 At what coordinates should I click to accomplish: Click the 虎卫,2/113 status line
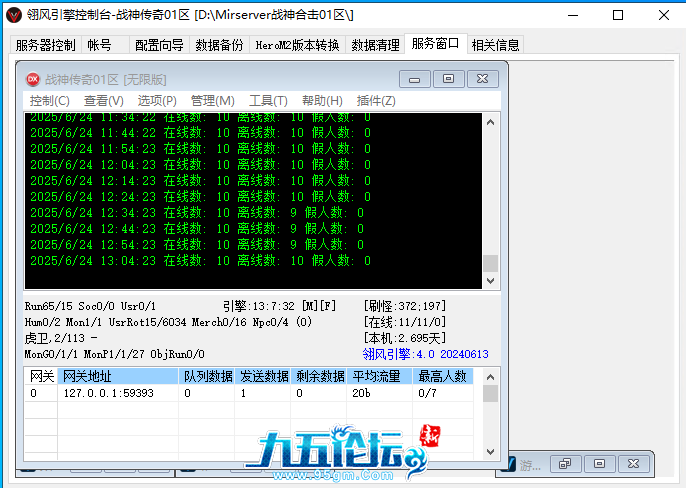[x=61, y=338]
